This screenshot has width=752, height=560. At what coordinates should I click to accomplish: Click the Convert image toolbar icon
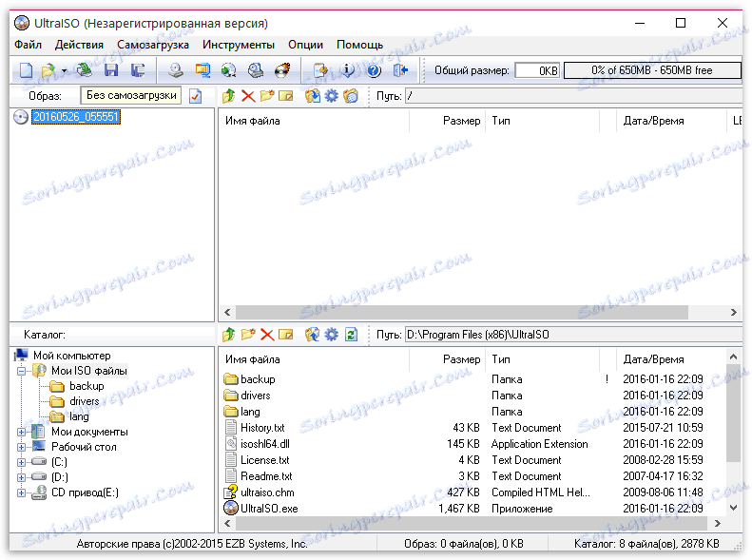click(x=202, y=70)
